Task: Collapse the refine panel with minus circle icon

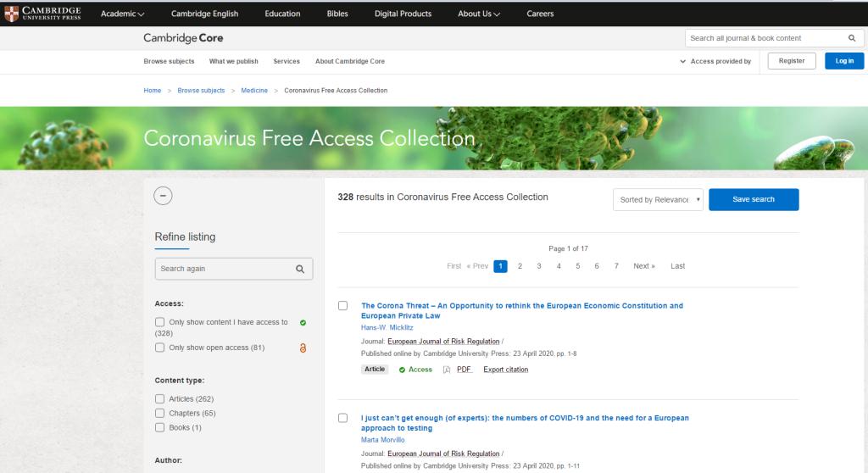Action: (x=164, y=196)
